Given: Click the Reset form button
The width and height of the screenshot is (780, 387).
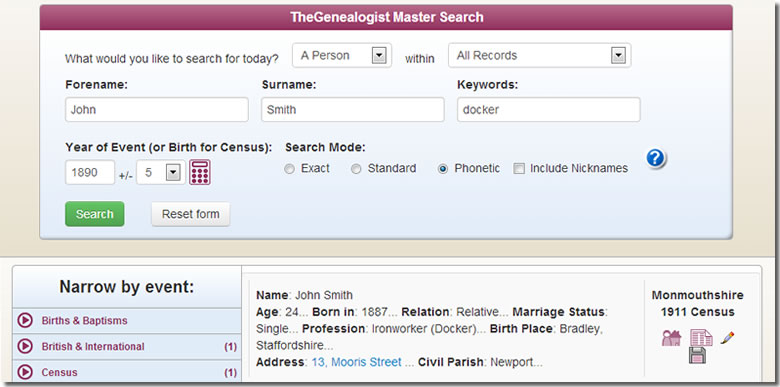Looking at the screenshot, I should click(x=191, y=214).
